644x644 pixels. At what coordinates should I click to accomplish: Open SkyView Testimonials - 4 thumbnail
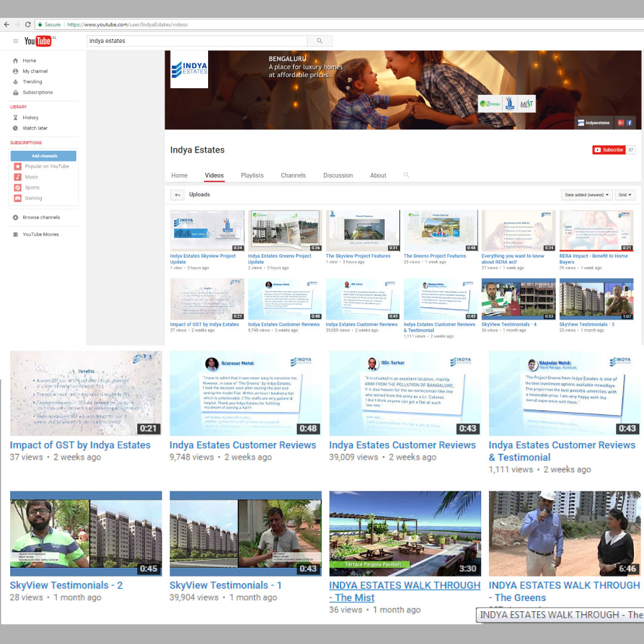click(518, 299)
